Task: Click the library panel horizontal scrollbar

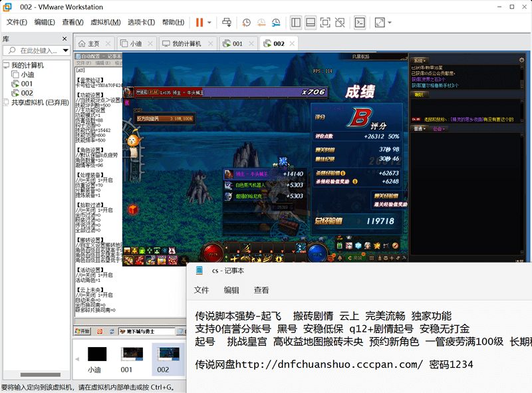Action: coord(40,374)
